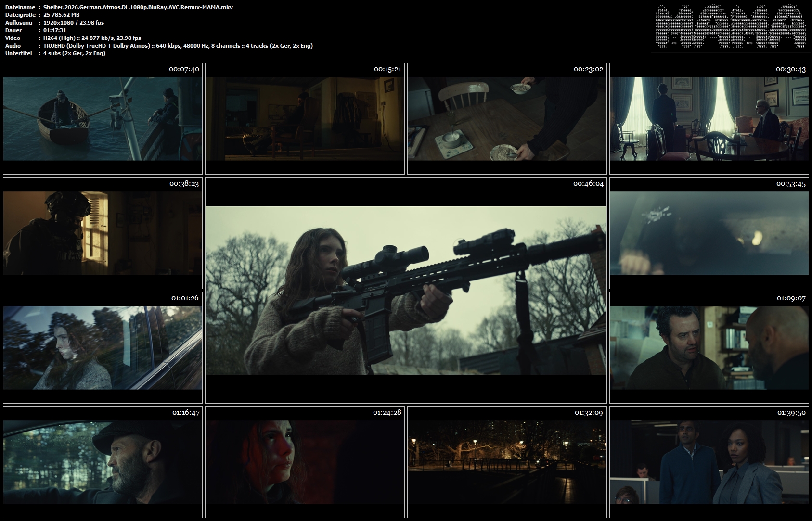Click the Dateiname label
The height and width of the screenshot is (521, 812).
click(19, 7)
